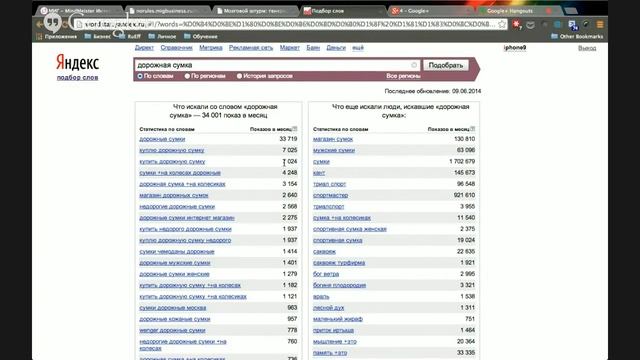Clear the search field with the X icon
Image resolution: width=640 pixels, height=360 pixels.
pyautogui.click(x=414, y=65)
